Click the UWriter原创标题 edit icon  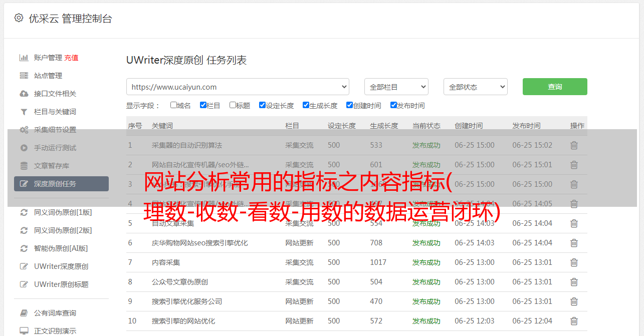pos(24,284)
